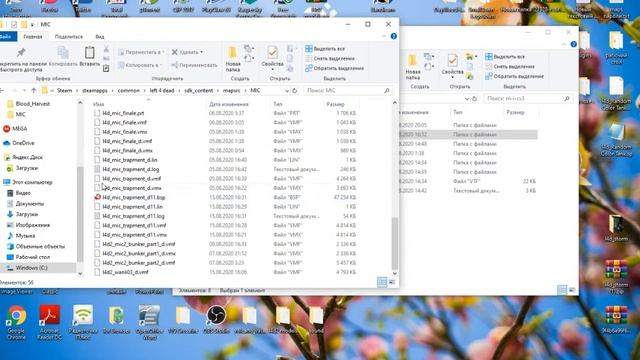Open the OpenOffice Writer desktop shortcut
The height and width of the screenshot is (360, 640).
(149, 322)
